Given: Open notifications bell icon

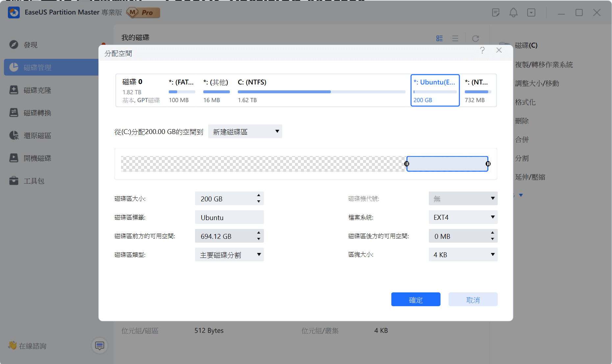Looking at the screenshot, I should click(x=513, y=12).
